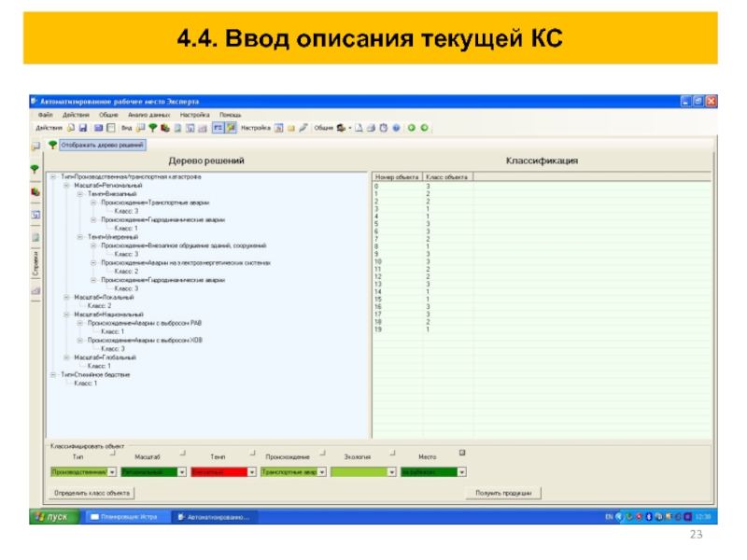Click the chart icon at bottom of left sidebar
Viewport: 747px width, 560px height.
[x=35, y=291]
